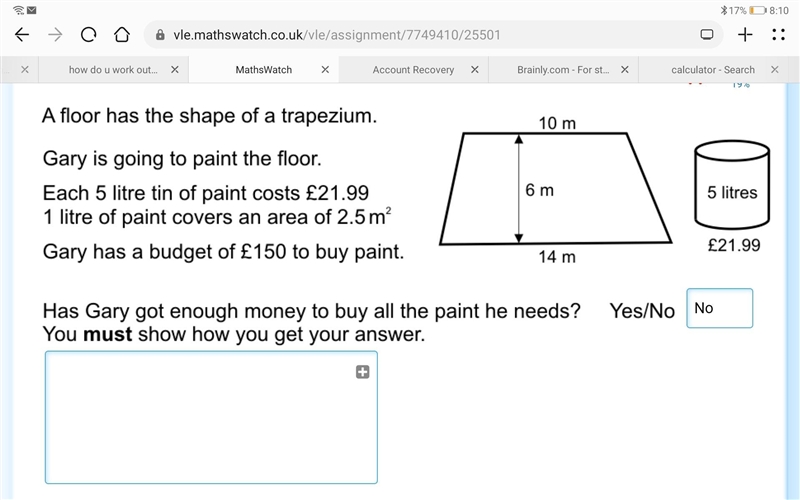The height and width of the screenshot is (500, 800).
Task: Close the calculator - Search tab
Action: click(774, 70)
